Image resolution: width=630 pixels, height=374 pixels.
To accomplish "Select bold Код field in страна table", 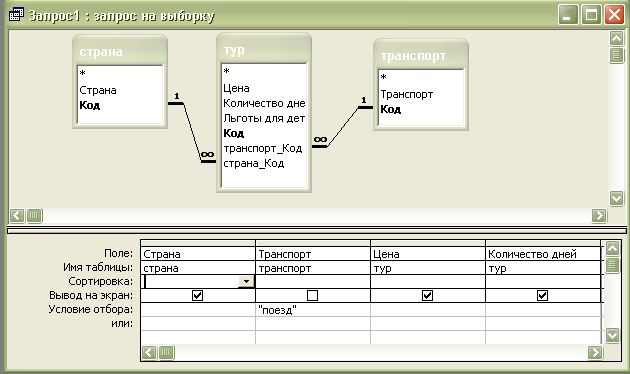I will pos(90,105).
